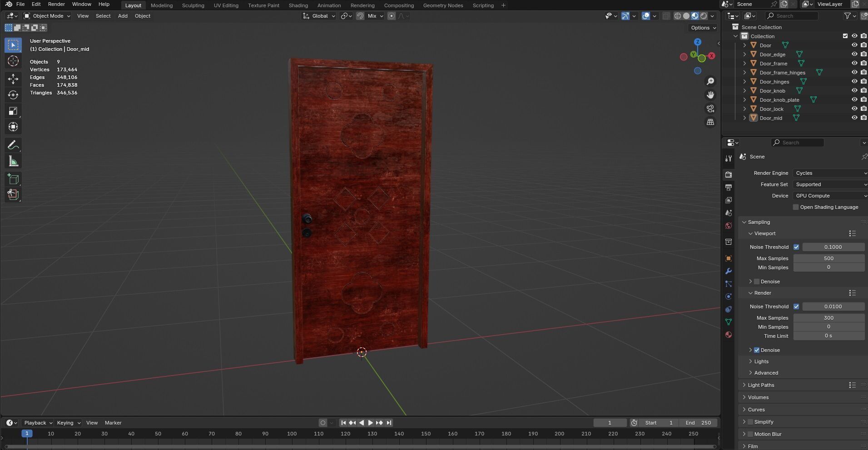
Task: Switch to the UV Editing workspace tab
Action: (226, 5)
